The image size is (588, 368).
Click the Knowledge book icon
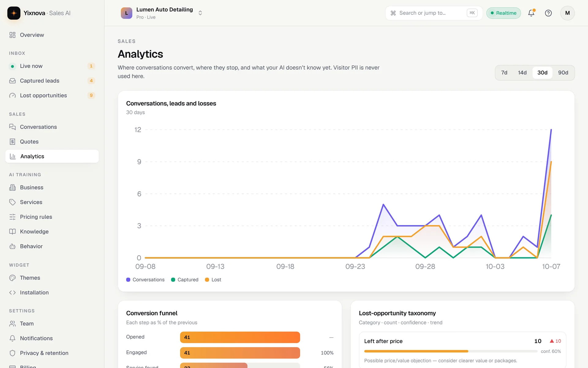pos(12,232)
